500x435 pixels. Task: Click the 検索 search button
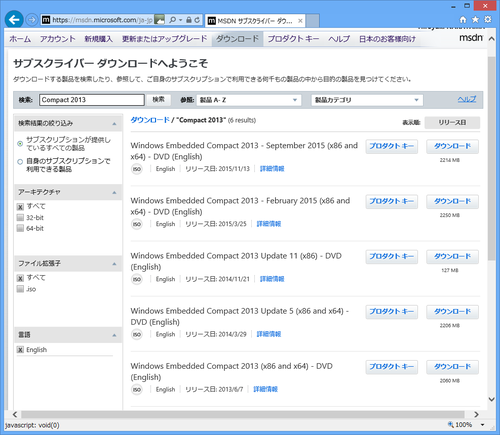(x=159, y=100)
